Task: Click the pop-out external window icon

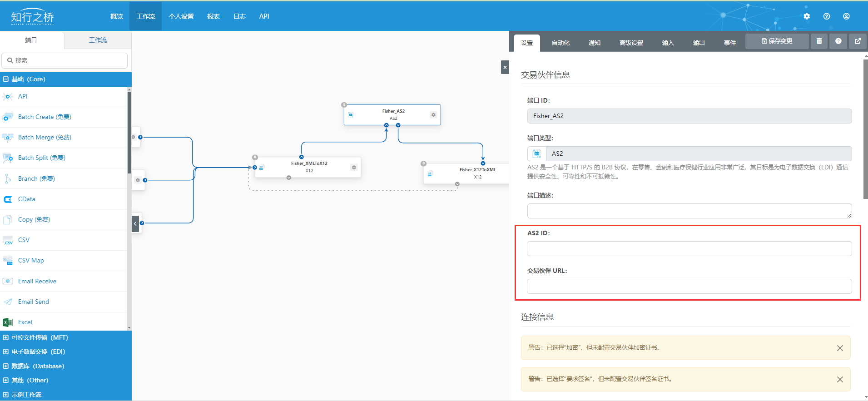Action: pos(858,41)
